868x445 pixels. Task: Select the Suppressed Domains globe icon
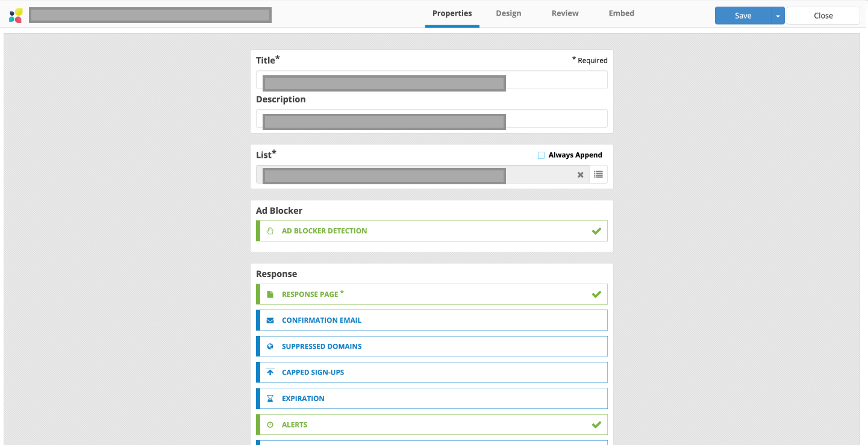[270, 346]
